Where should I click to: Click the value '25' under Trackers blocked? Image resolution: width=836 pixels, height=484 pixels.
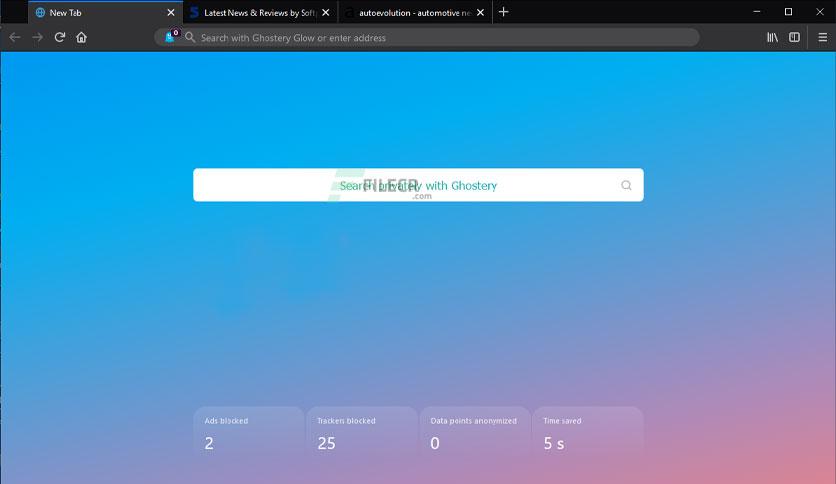326,443
